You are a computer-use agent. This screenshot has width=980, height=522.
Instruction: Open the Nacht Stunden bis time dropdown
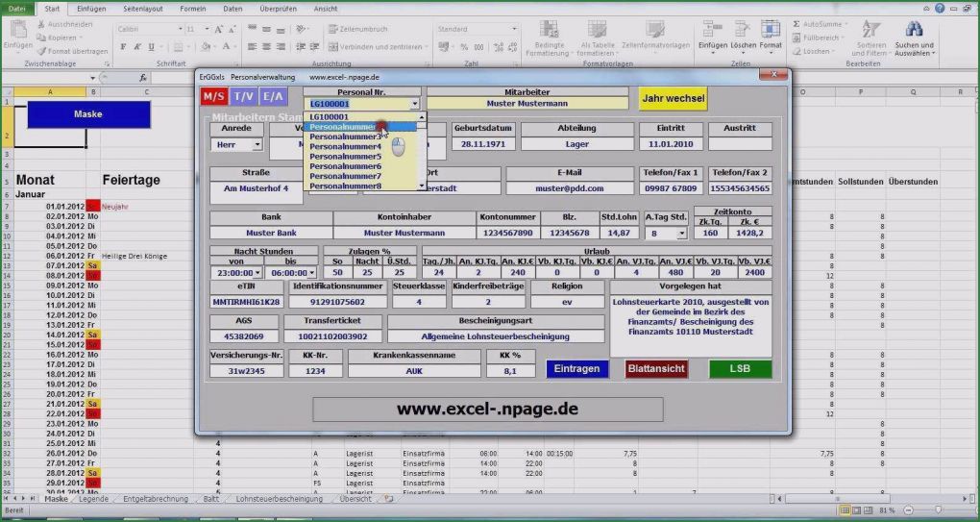(312, 273)
